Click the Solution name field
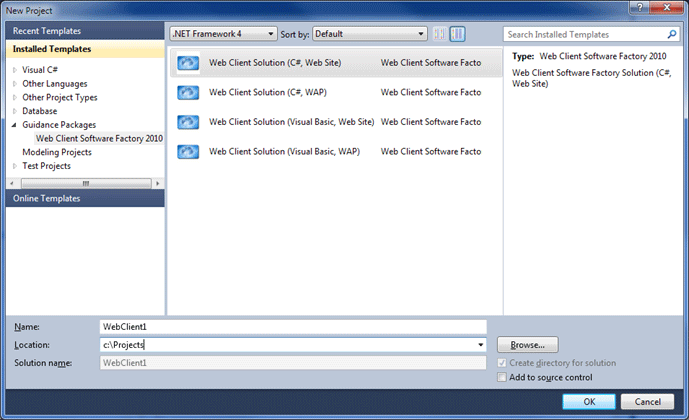The width and height of the screenshot is (689, 420). coord(293,363)
